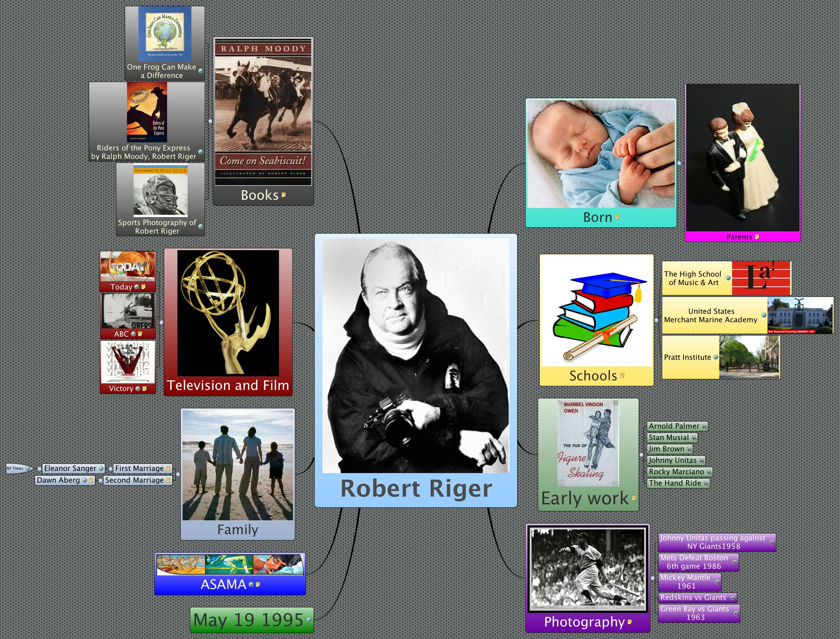Click the note icon on First Marriage

click(169, 469)
